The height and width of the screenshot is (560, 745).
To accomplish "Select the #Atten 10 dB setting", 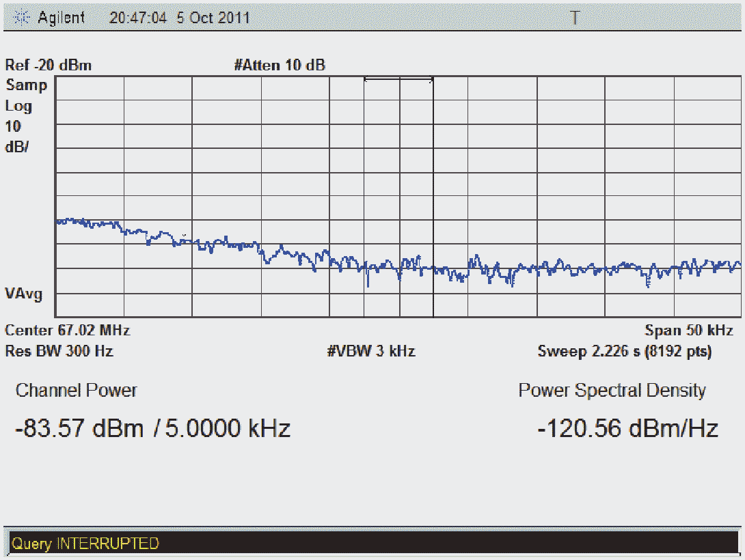I will tap(280, 66).
